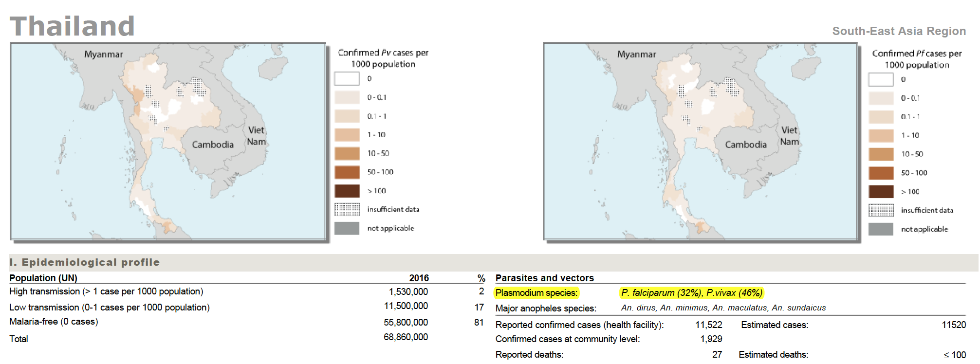Click the highlighted 'Plasmodium species:' label
This screenshot has width=980, height=364.
point(536,293)
